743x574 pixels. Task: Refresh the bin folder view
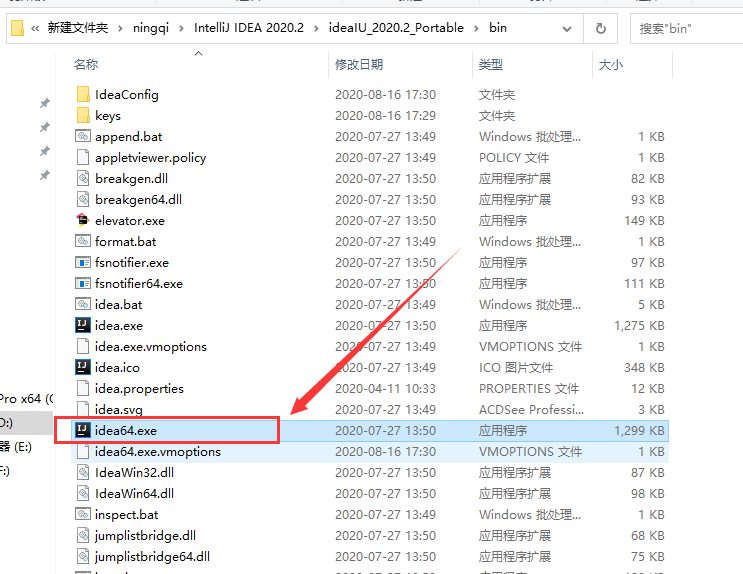click(x=600, y=28)
